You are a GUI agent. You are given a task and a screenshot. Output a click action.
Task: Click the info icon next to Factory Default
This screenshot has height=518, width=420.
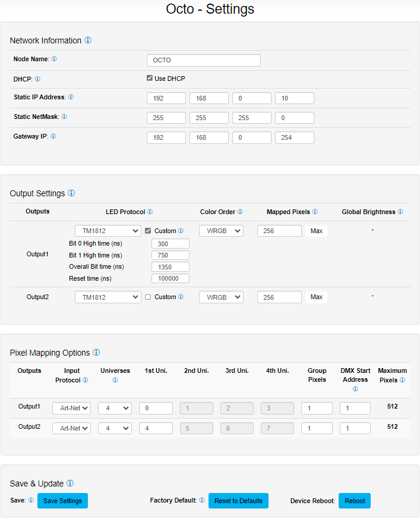point(202,500)
